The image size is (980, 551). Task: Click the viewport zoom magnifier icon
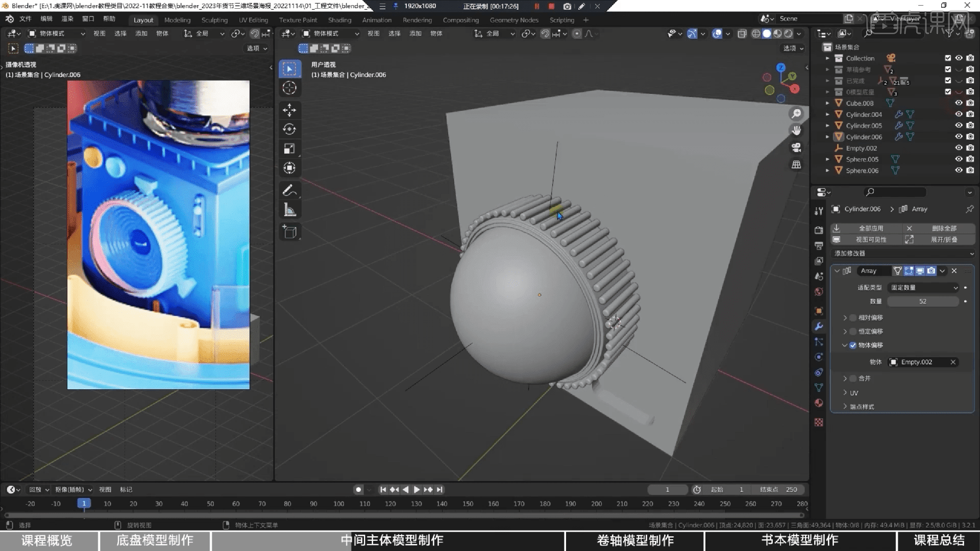796,113
